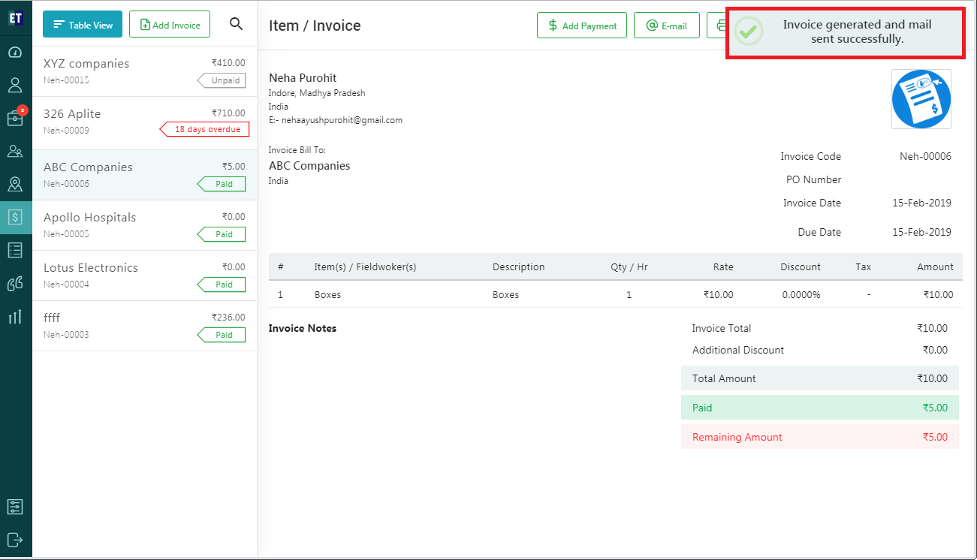Screen dimensions: 977x560
Task: Click the Unpaid status tag
Action: point(222,80)
